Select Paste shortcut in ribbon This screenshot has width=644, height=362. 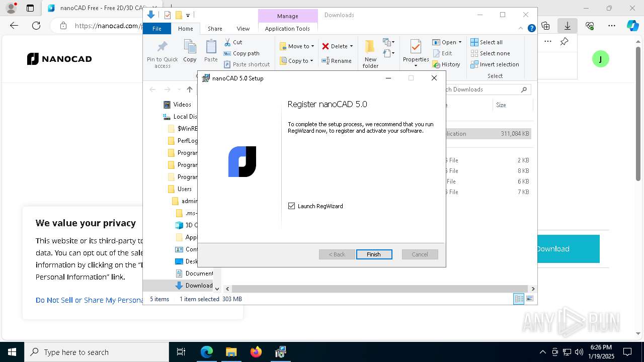tap(247, 64)
